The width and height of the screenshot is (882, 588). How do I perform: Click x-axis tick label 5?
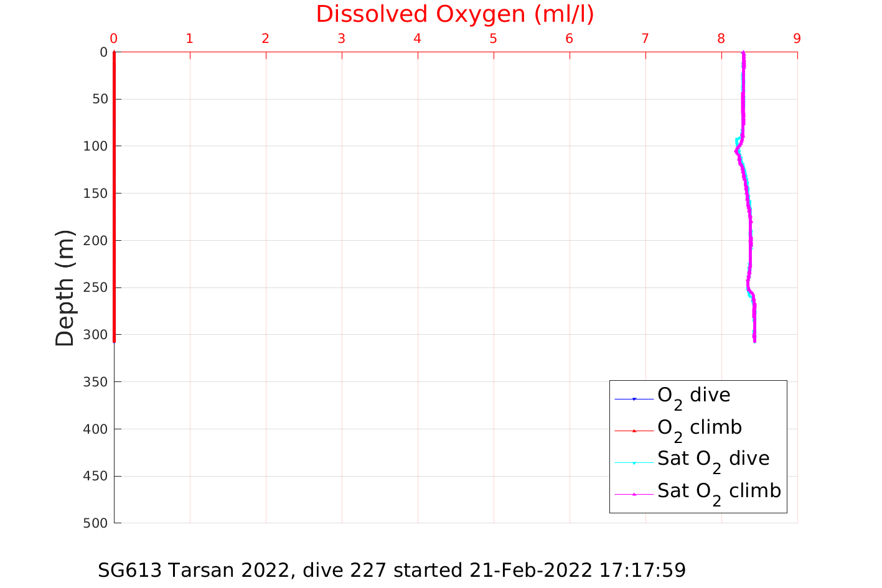coord(494,39)
